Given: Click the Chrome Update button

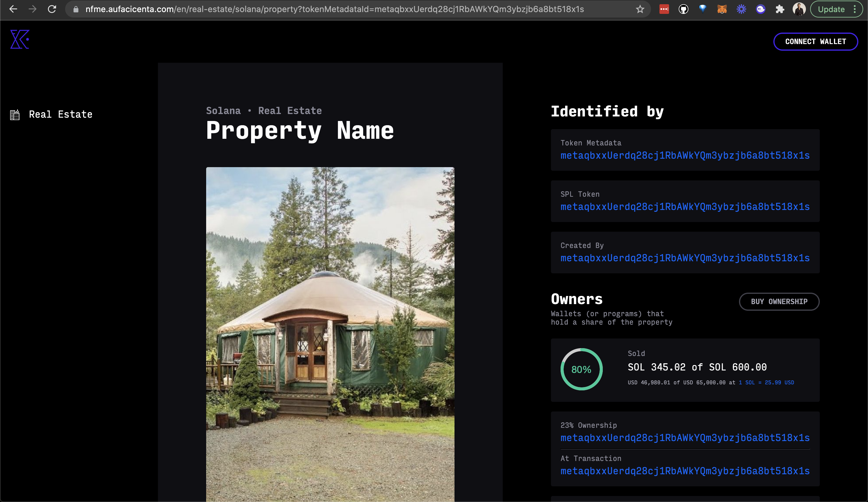Looking at the screenshot, I should (x=831, y=9).
